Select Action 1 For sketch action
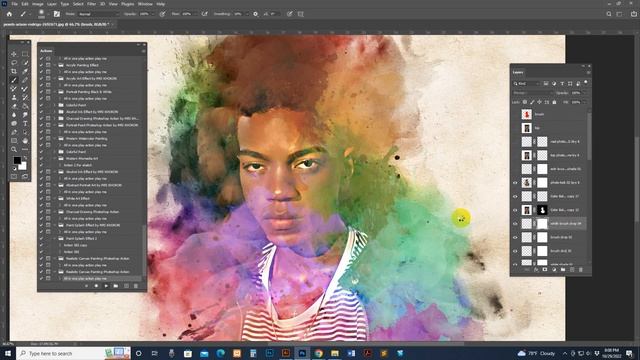The height and width of the screenshot is (360, 640). [x=78, y=165]
